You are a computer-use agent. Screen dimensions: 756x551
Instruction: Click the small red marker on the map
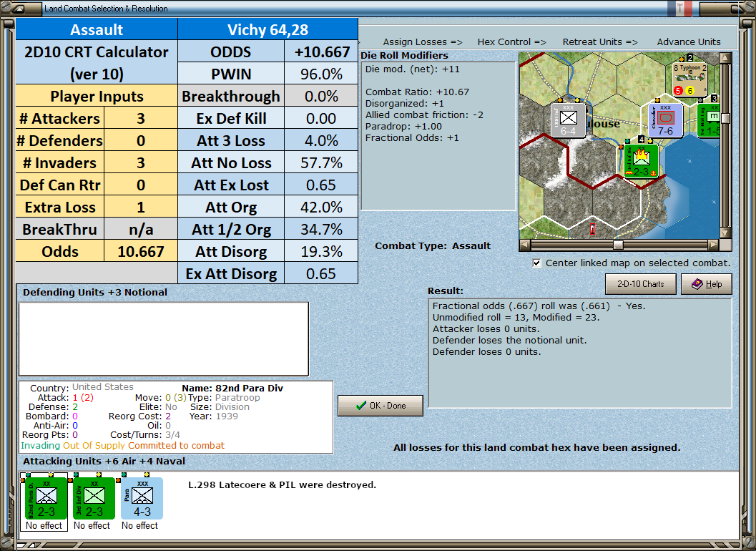coord(592,228)
